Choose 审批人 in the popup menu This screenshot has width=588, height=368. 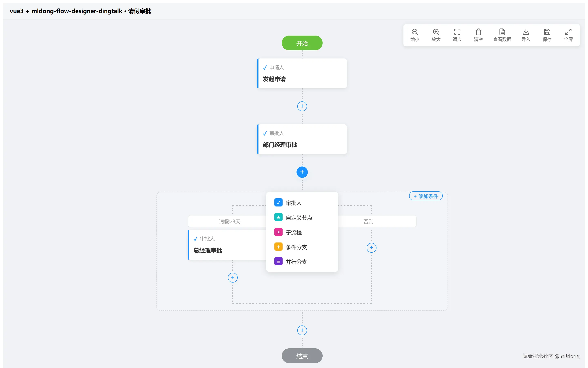point(302,203)
